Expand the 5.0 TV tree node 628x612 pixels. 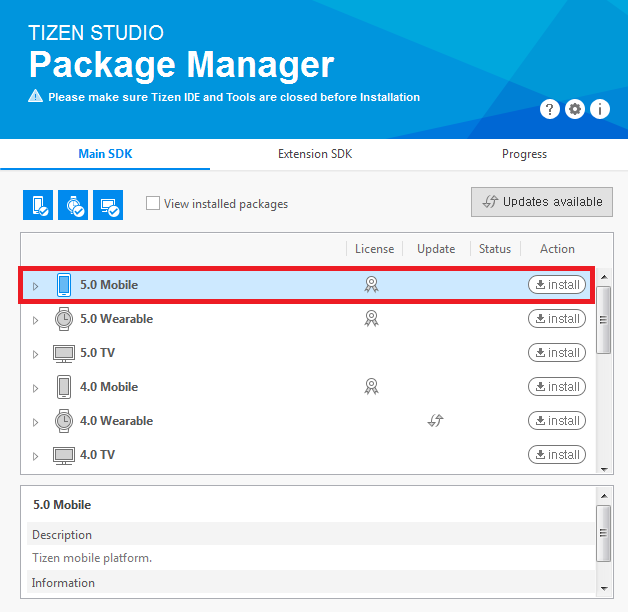[36, 354]
